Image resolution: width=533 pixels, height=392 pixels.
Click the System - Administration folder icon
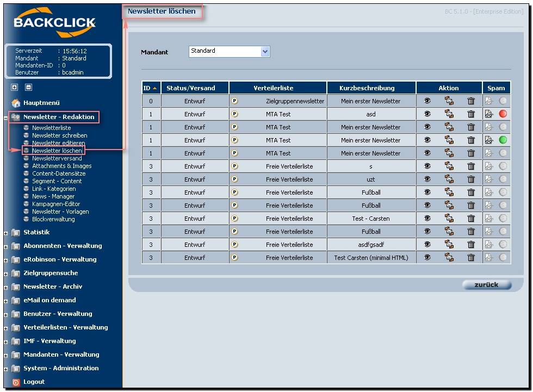16,368
